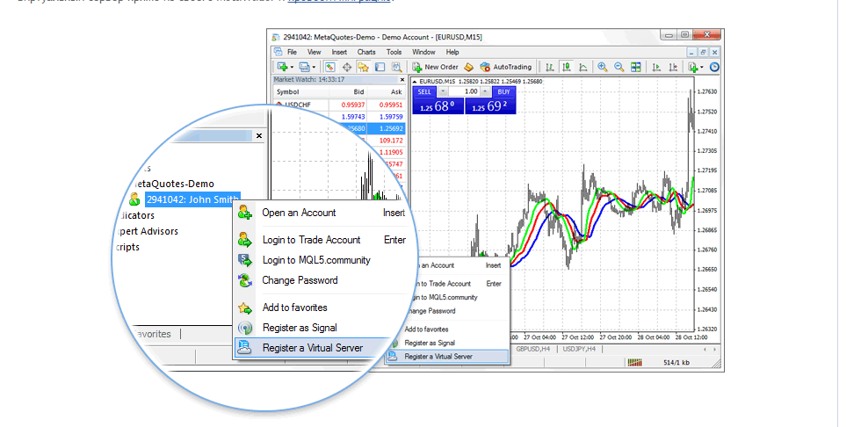This screenshot has width=868, height=427.
Task: Close the magnified Navigator panel
Action: [259, 135]
